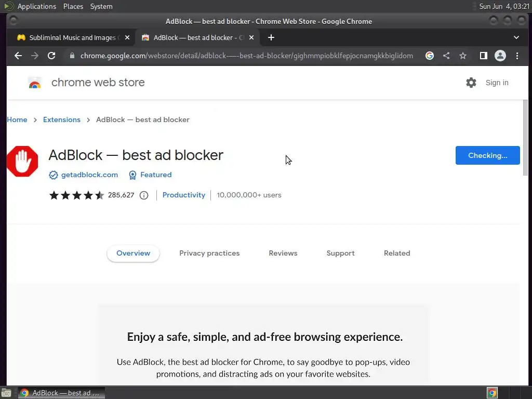Bookmark this page with the star

coord(463,56)
